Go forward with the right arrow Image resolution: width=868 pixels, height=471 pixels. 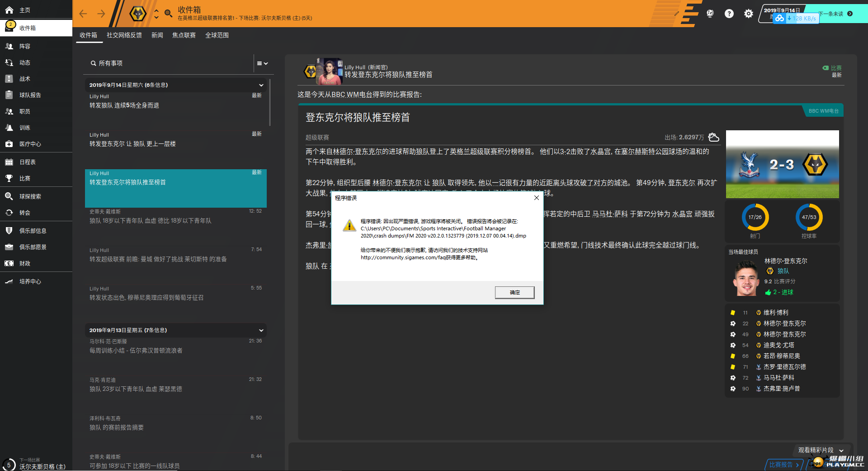(101, 14)
